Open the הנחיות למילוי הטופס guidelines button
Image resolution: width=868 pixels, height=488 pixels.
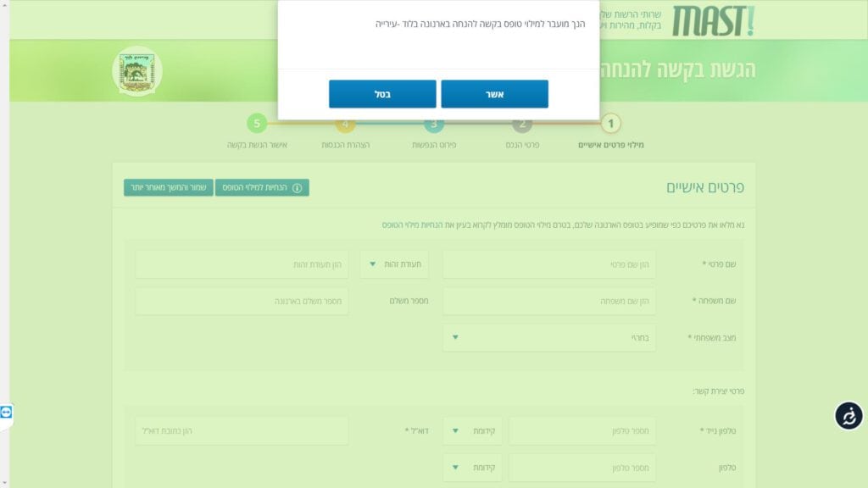pos(262,187)
